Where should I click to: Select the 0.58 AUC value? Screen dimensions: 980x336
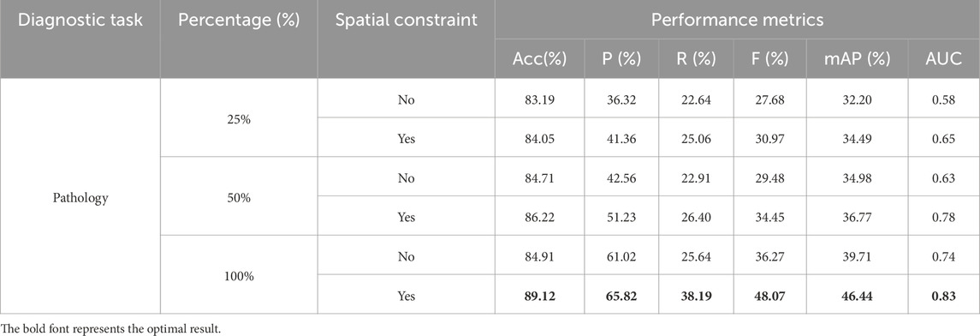pyautogui.click(x=945, y=100)
